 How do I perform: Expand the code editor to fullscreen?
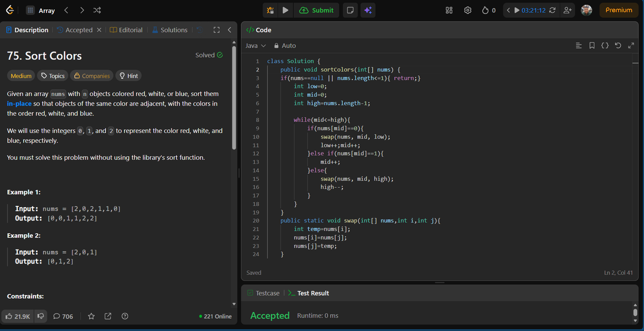pyautogui.click(x=631, y=46)
